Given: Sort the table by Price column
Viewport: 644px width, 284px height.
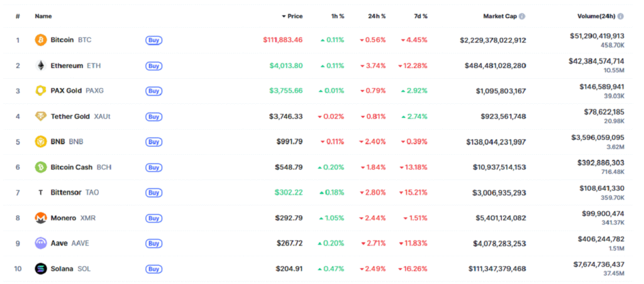Looking at the screenshot, I should 294,16.
